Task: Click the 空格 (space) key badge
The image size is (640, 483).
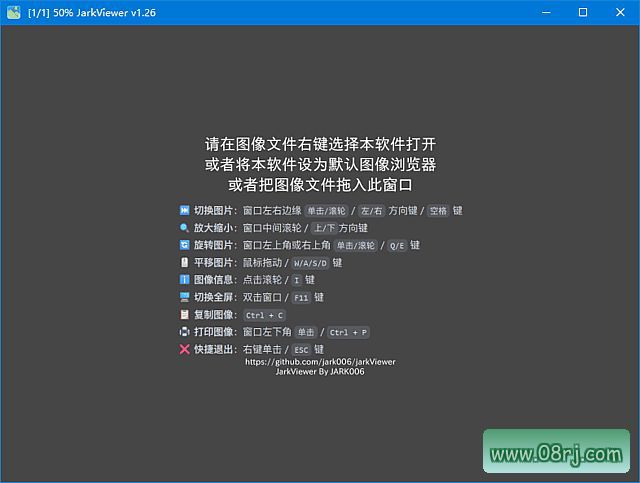Action: click(x=437, y=211)
